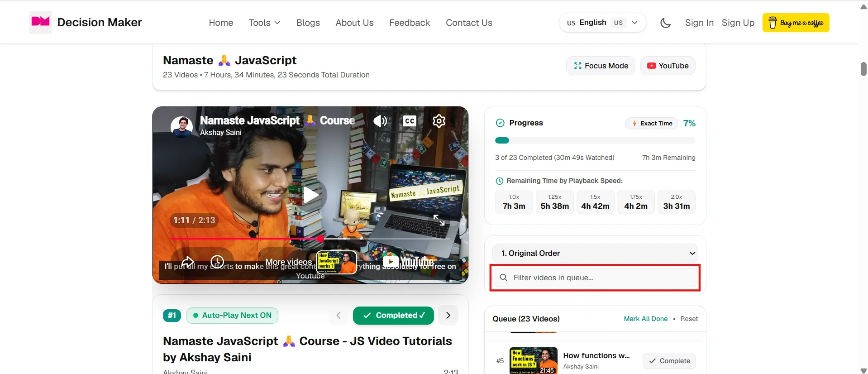Toggle dark mode moon icon

(665, 23)
